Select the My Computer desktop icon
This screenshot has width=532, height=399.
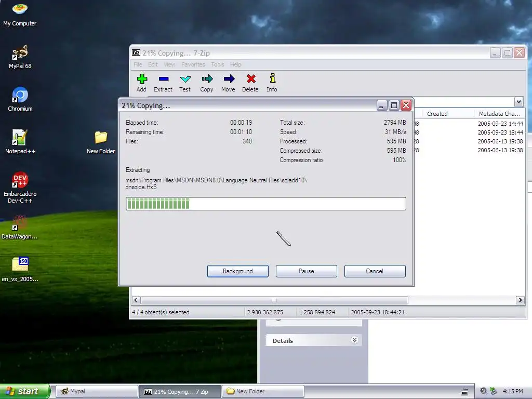(20, 14)
